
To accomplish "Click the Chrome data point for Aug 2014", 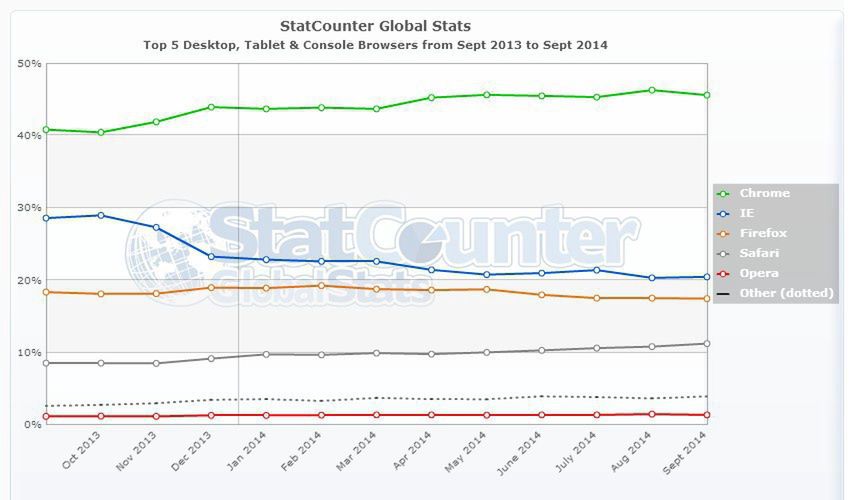I will click(652, 90).
